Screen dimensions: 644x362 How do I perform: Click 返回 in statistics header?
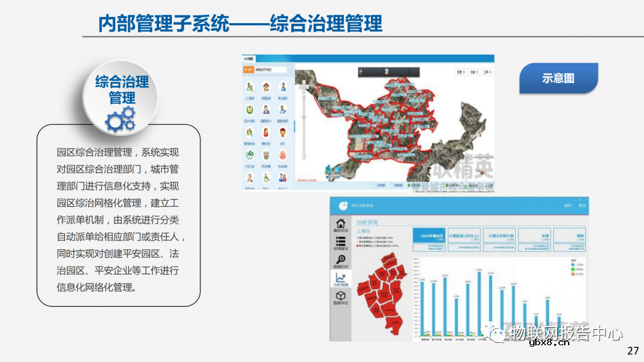567,205
